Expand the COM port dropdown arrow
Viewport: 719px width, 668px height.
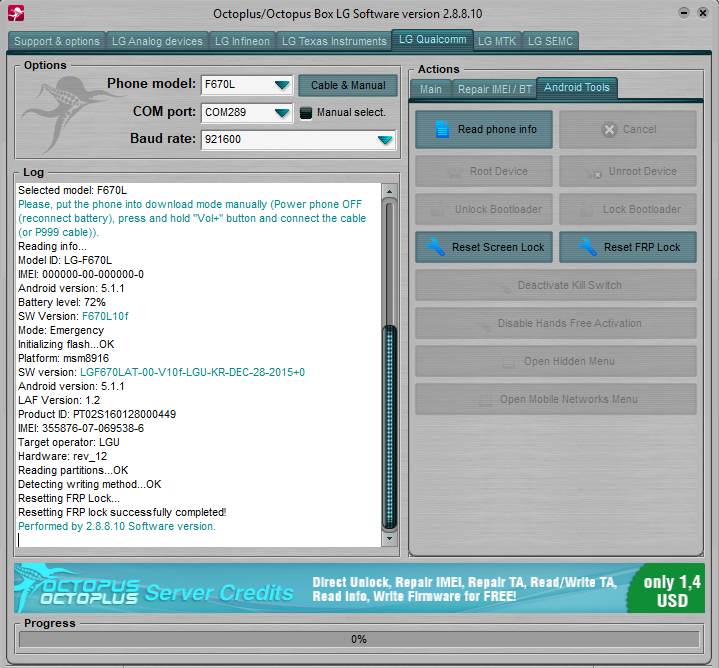click(x=282, y=112)
